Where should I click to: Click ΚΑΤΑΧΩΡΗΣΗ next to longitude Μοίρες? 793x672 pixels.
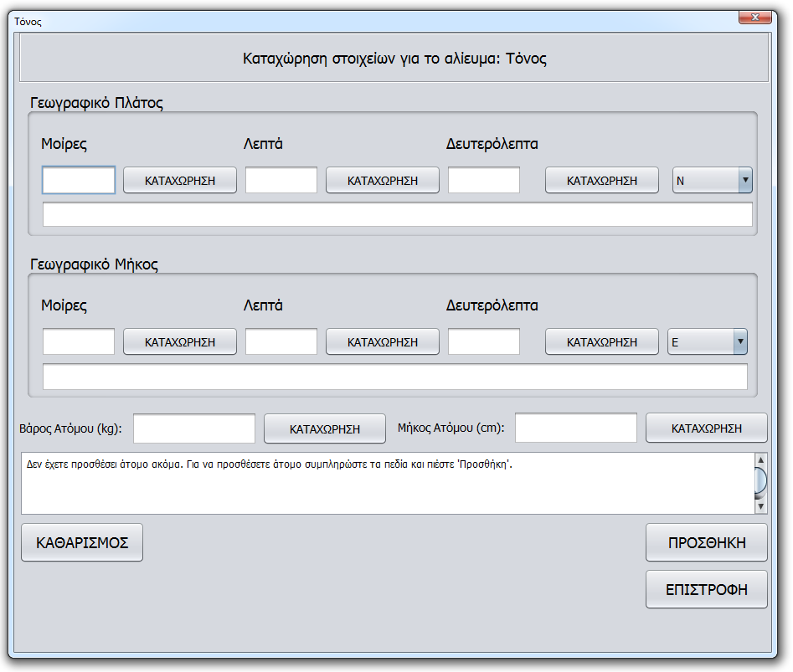point(180,342)
